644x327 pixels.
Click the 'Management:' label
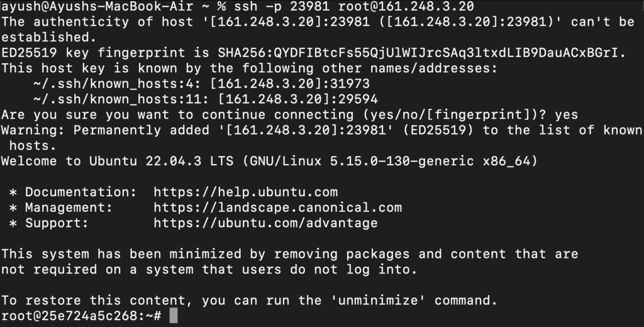[x=69, y=208]
